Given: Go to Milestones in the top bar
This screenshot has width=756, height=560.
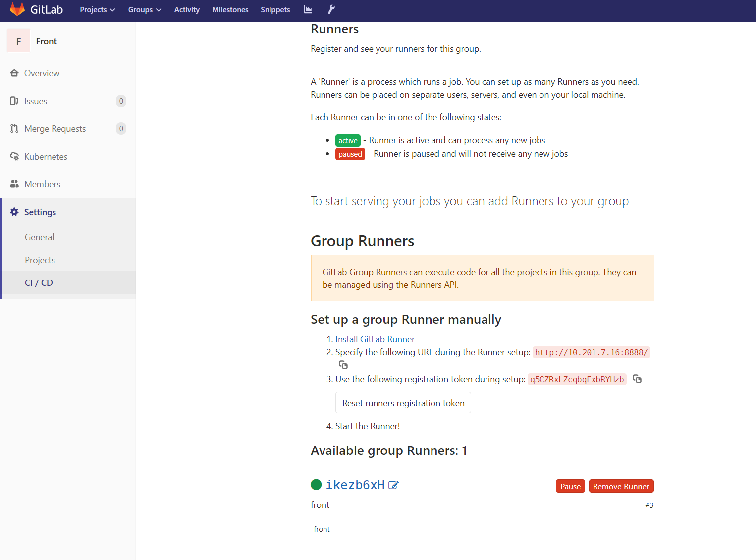Looking at the screenshot, I should [x=230, y=9].
